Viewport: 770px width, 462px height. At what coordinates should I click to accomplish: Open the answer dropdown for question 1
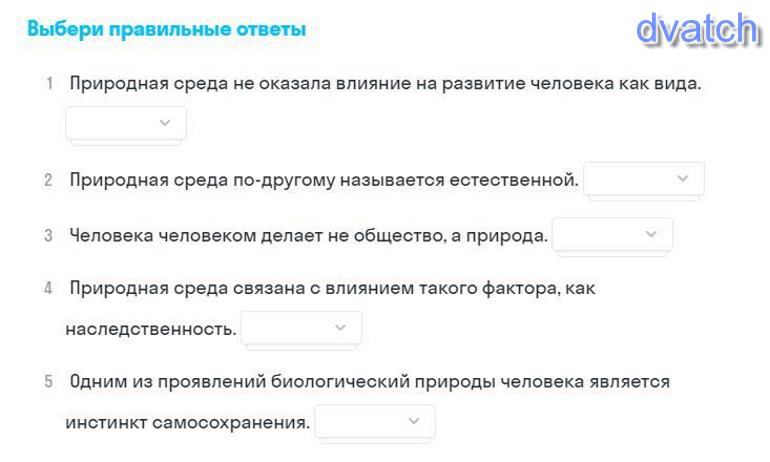pyautogui.click(x=125, y=123)
